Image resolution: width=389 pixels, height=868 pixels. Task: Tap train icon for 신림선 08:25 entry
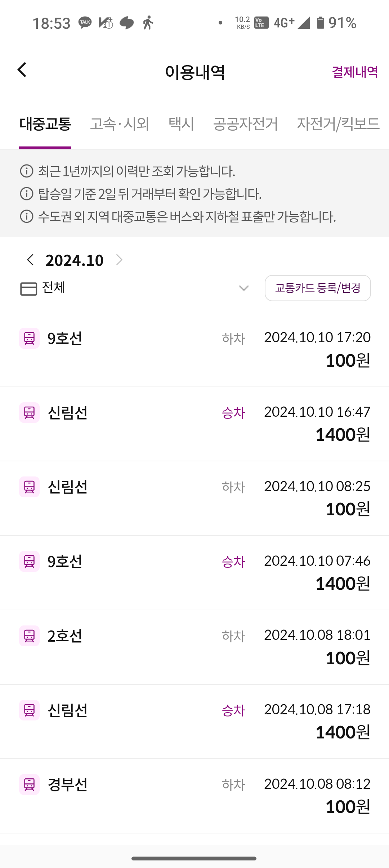tap(29, 487)
